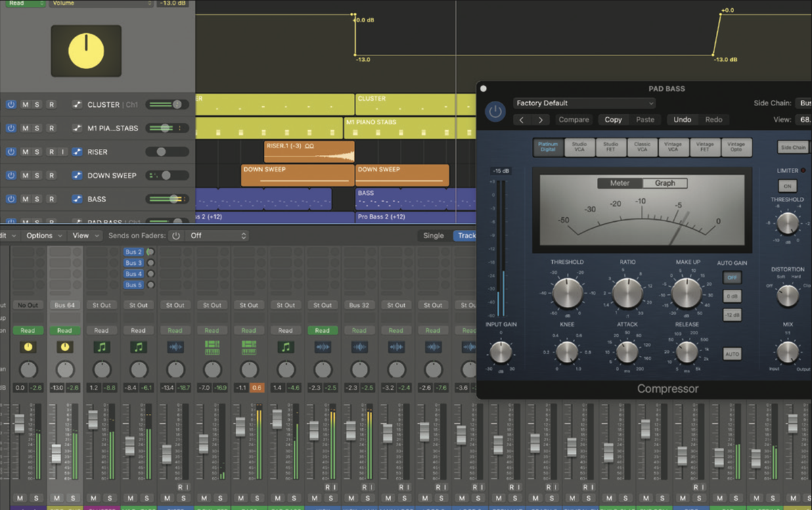This screenshot has width=812, height=510.
Task: Open the Factory Default preset dropdown
Action: tap(585, 103)
